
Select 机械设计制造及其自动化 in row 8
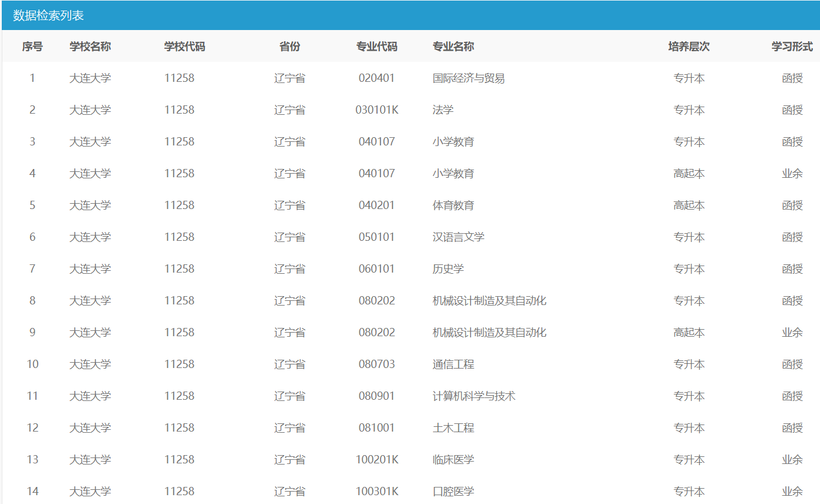490,301
